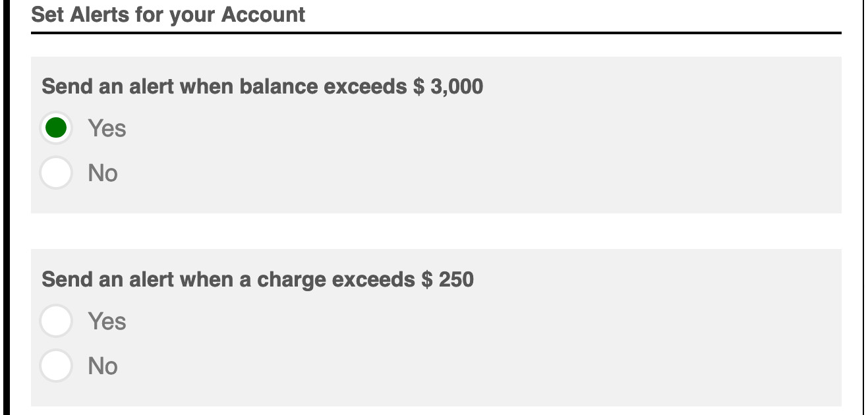Click the $ 3,000 balance threshold amount
Screen dimensions: 868x415
pyautogui.click(x=448, y=86)
